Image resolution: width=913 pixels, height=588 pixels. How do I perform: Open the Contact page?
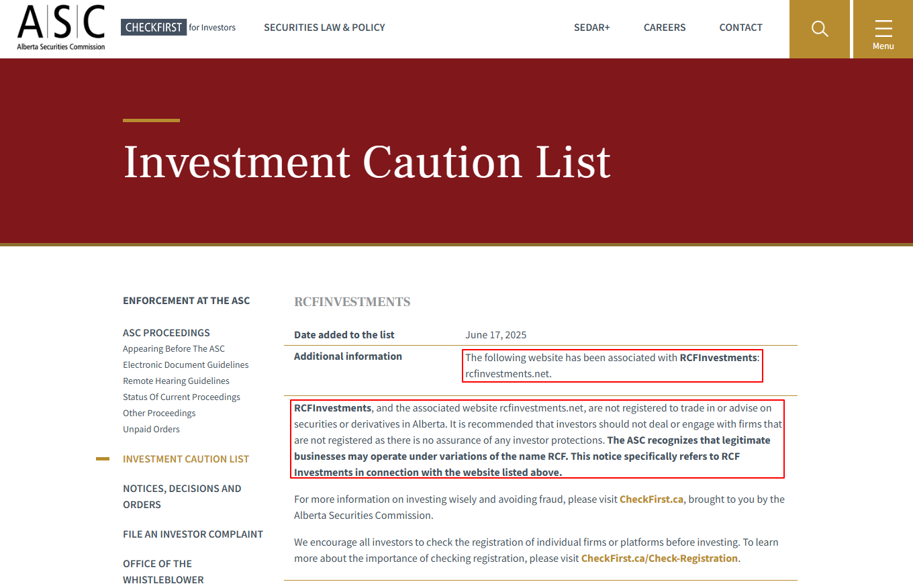pos(740,28)
